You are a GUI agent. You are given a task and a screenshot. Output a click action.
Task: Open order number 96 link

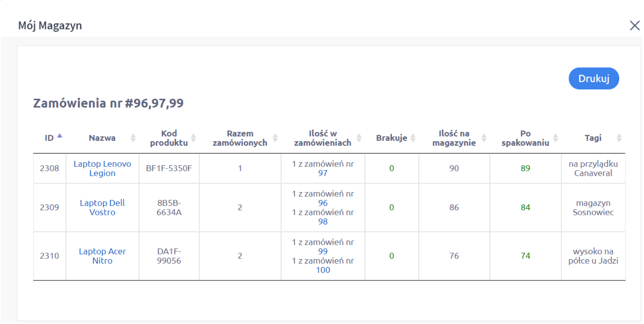pyautogui.click(x=323, y=203)
